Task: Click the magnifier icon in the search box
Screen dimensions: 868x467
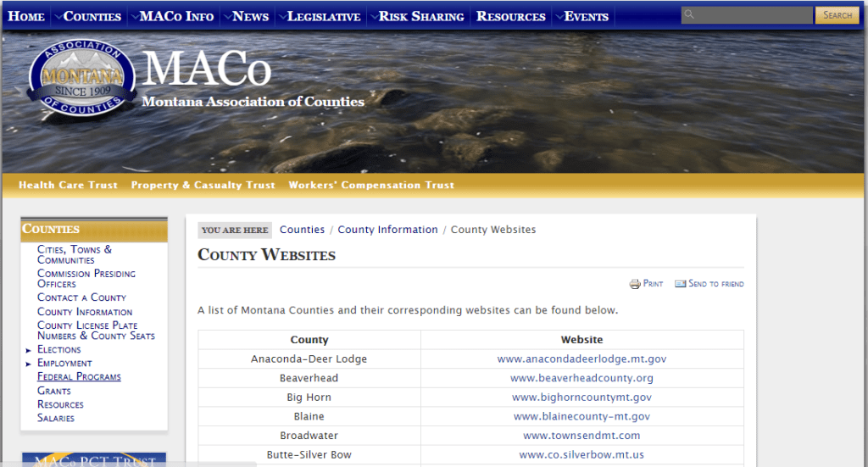Action: pyautogui.click(x=689, y=14)
